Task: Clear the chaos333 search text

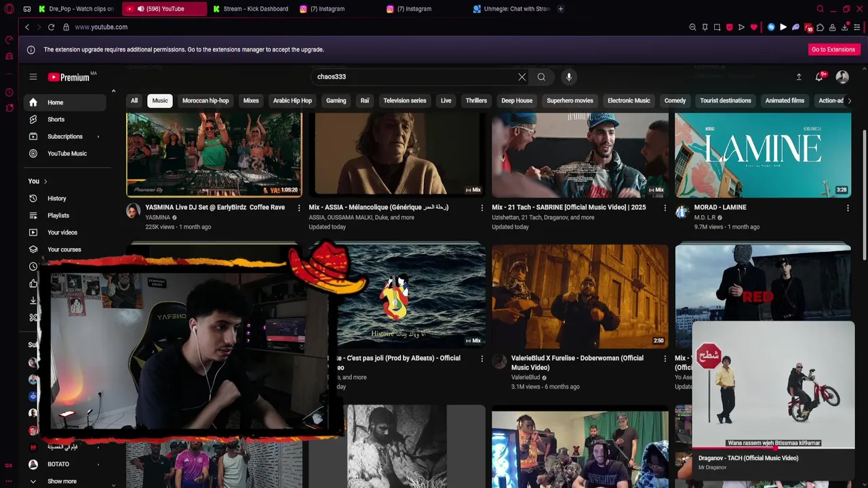Action: click(522, 77)
